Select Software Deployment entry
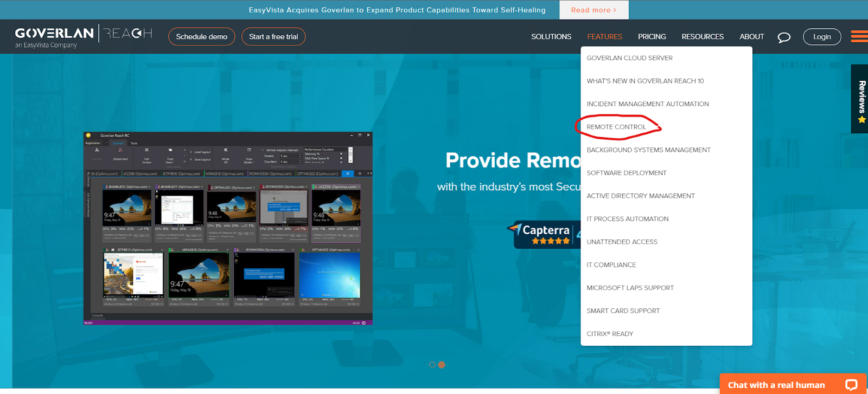The image size is (868, 394). click(627, 173)
